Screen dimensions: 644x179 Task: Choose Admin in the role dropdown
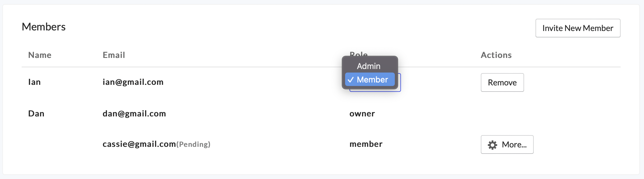369,66
